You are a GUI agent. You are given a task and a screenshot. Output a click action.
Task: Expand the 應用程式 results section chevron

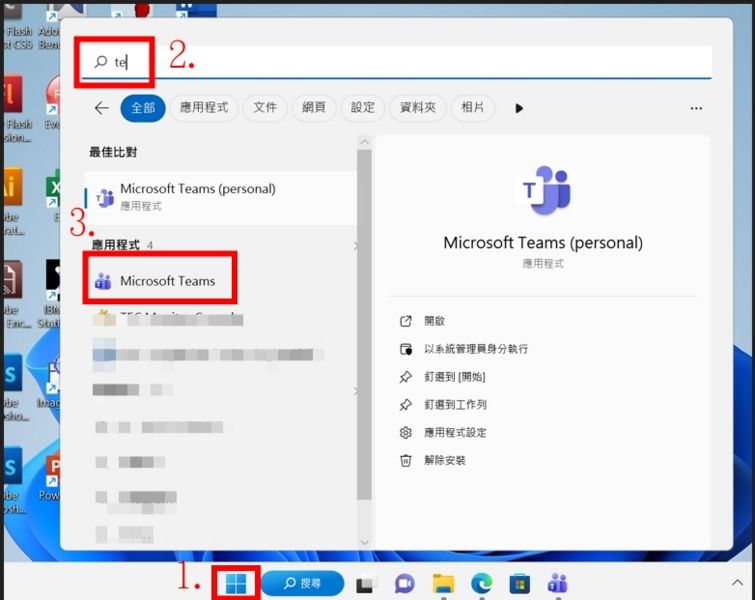(355, 245)
